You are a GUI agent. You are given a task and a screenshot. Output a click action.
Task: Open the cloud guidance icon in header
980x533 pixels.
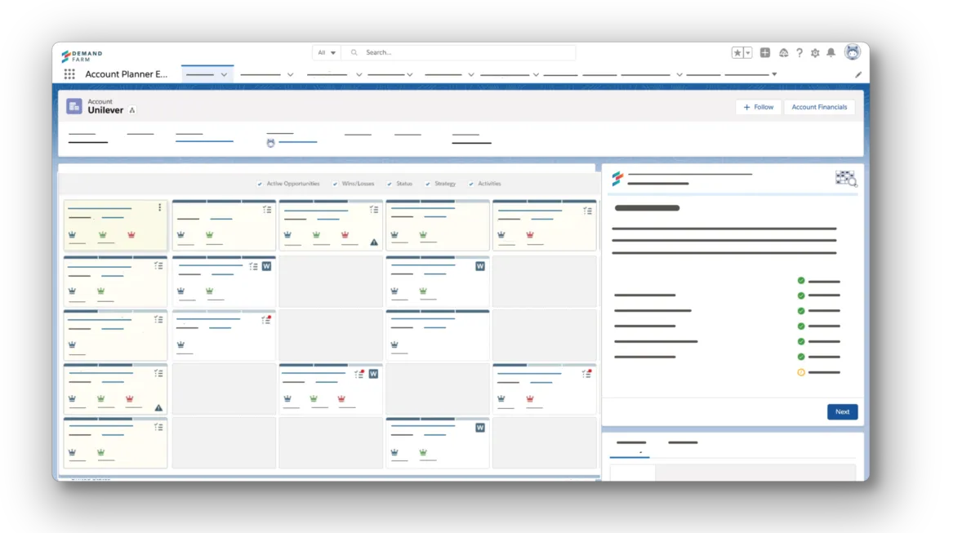pos(783,52)
